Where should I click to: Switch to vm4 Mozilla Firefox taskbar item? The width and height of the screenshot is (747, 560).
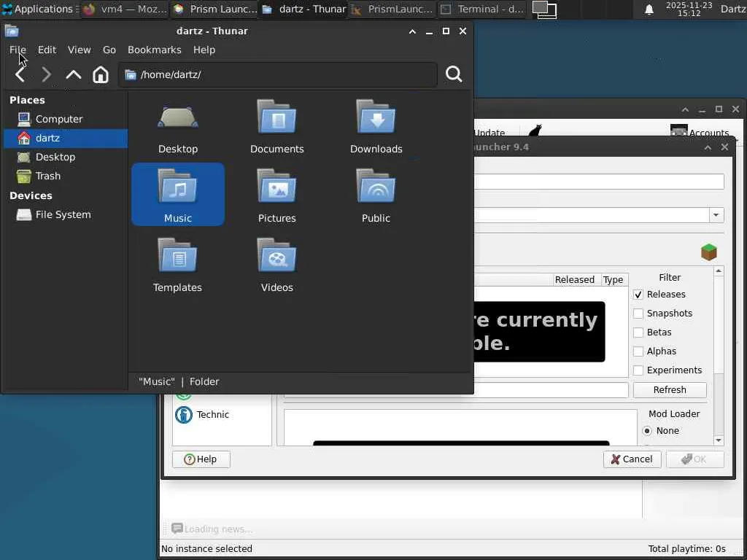pos(125,9)
